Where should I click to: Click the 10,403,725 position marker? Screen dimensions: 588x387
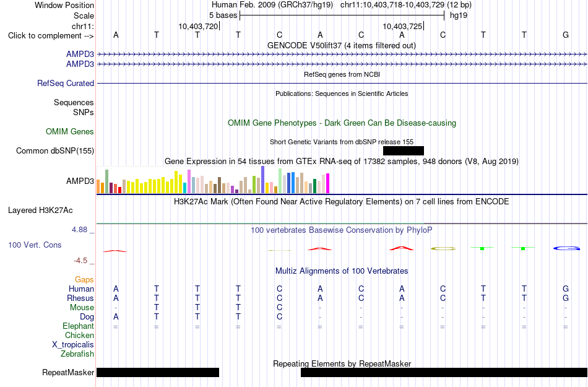click(x=403, y=26)
